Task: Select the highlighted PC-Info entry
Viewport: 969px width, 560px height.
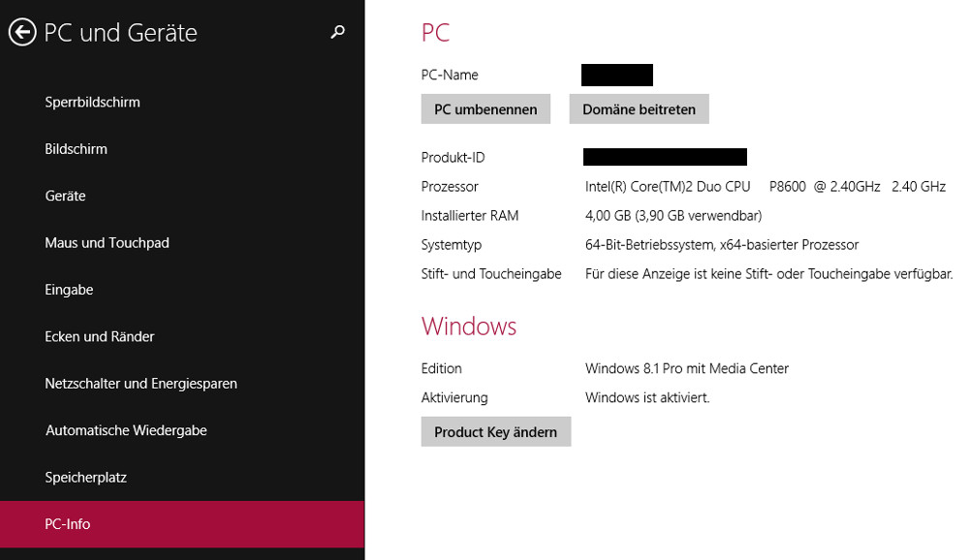Action: click(x=182, y=524)
